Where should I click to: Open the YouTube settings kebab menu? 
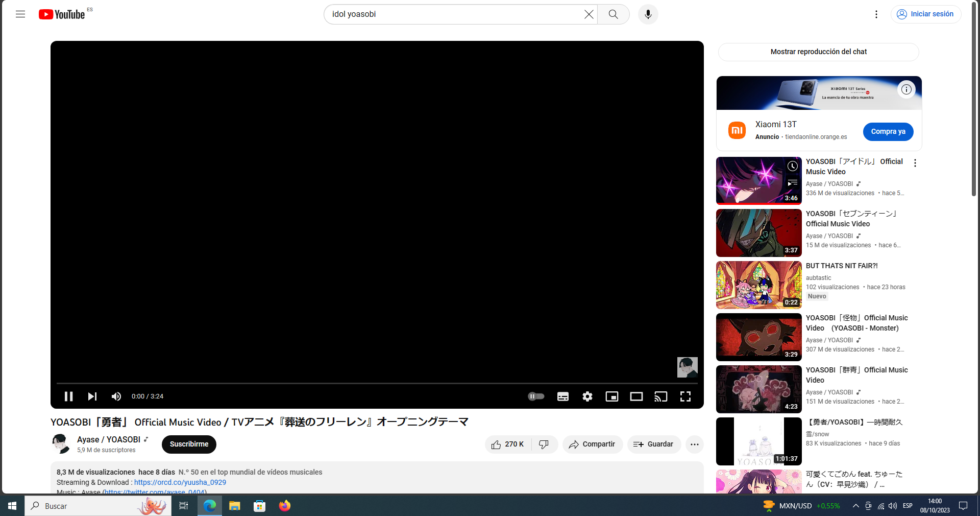point(876,14)
